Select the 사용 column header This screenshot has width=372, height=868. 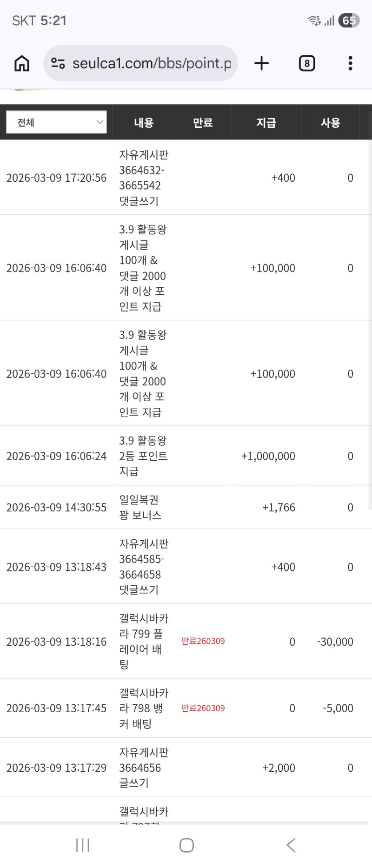click(330, 123)
